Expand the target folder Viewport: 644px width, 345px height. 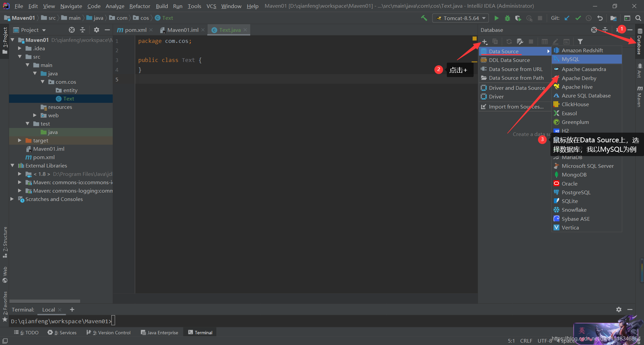[20, 140]
